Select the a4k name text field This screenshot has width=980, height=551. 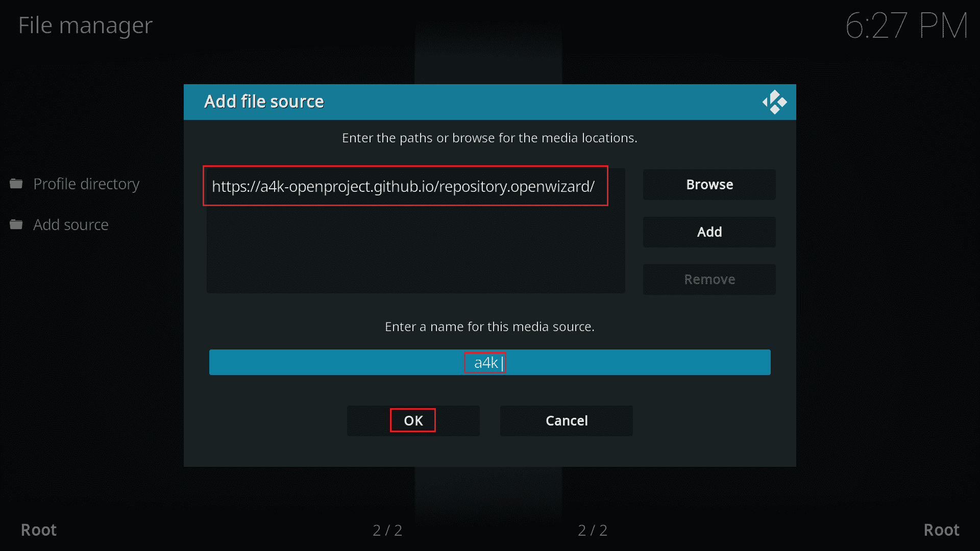[x=490, y=362]
